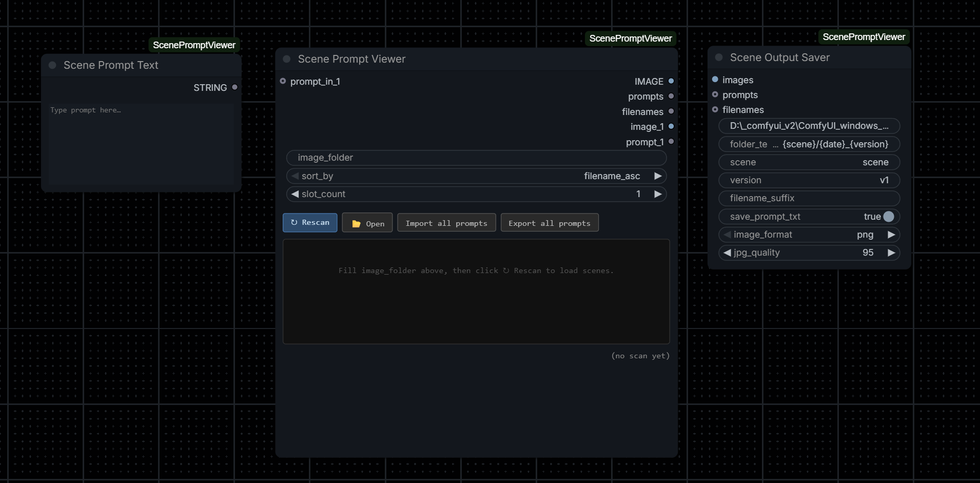Screen dimensions: 980x483
Task: Click the Open folder button
Action: click(x=367, y=223)
